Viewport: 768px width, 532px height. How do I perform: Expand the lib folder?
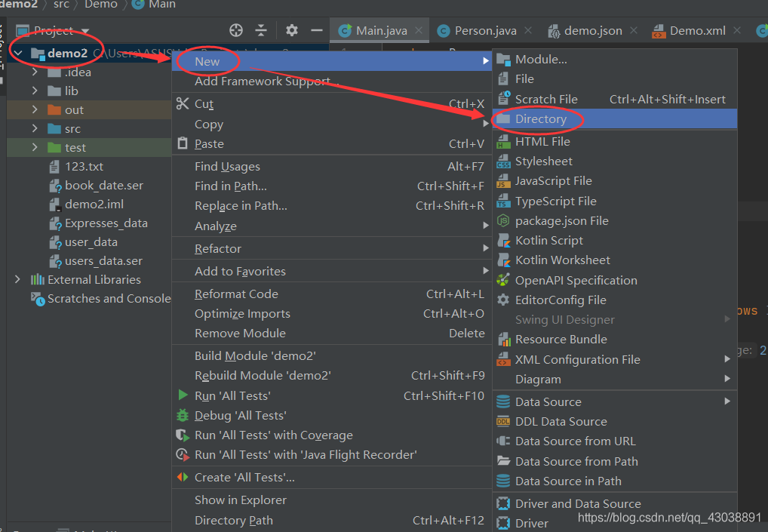[x=34, y=91]
